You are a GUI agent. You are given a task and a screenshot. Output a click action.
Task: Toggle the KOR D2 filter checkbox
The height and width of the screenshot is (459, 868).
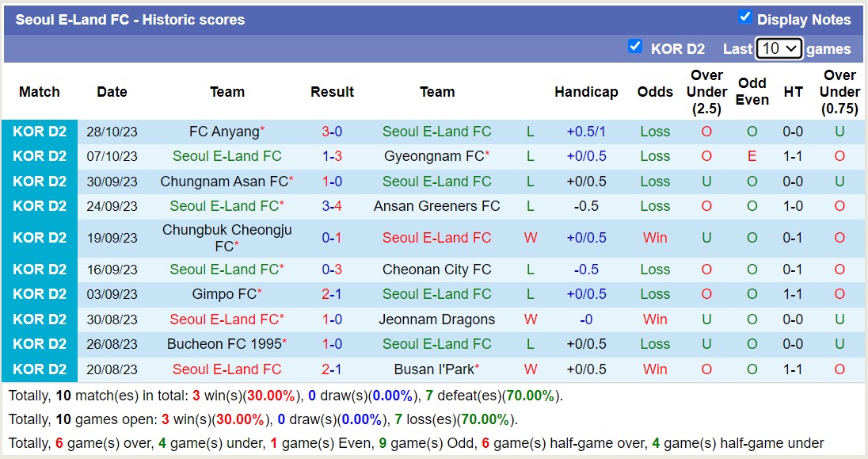pos(635,46)
